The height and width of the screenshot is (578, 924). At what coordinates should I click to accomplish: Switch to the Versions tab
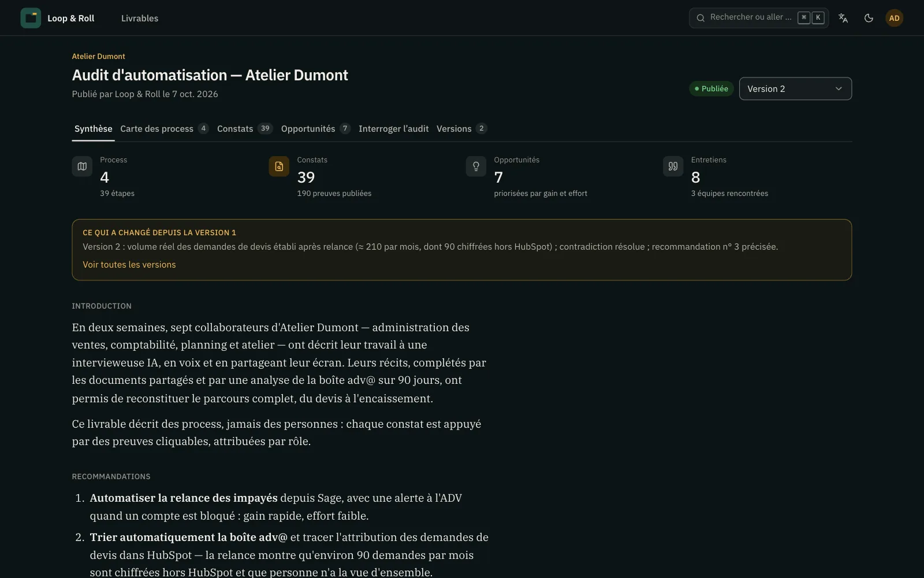point(461,128)
